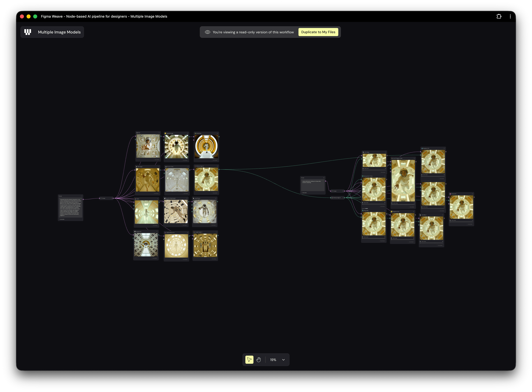Play the Veo 3.1 Image to Video preview
This screenshot has width=532, height=392.
click(392, 203)
